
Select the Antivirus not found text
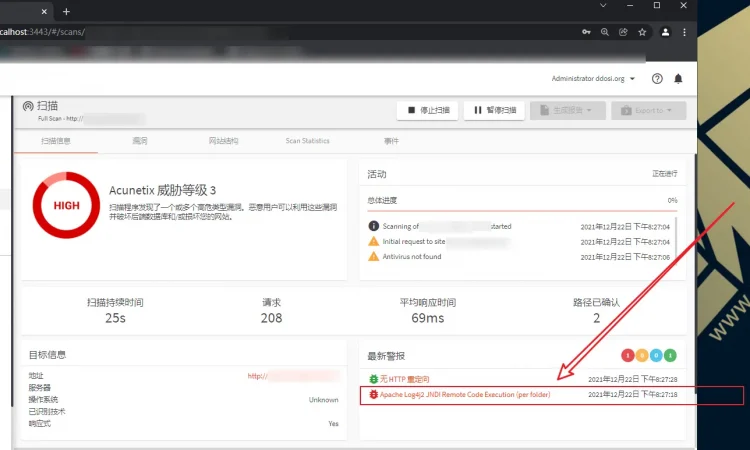[412, 257]
